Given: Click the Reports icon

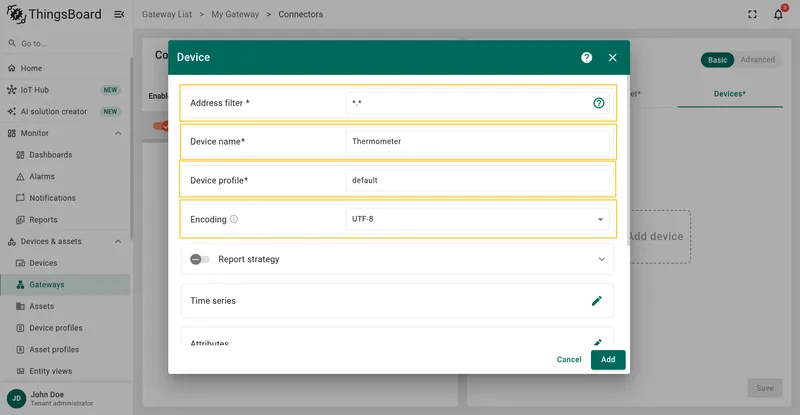Looking at the screenshot, I should pos(20,220).
